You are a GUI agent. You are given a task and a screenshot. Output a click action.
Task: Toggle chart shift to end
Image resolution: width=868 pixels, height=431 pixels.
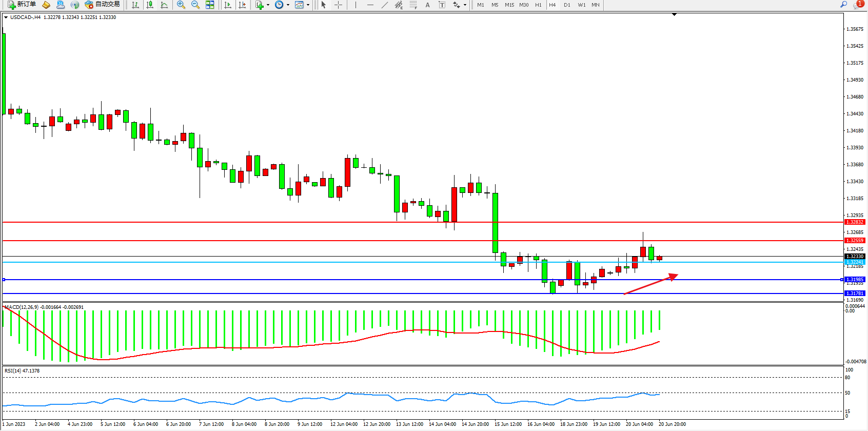click(x=242, y=5)
